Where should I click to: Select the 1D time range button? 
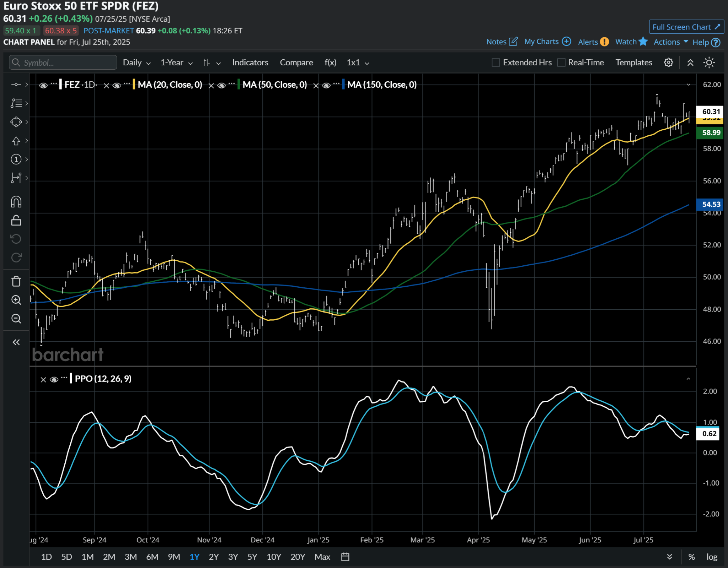click(x=46, y=557)
